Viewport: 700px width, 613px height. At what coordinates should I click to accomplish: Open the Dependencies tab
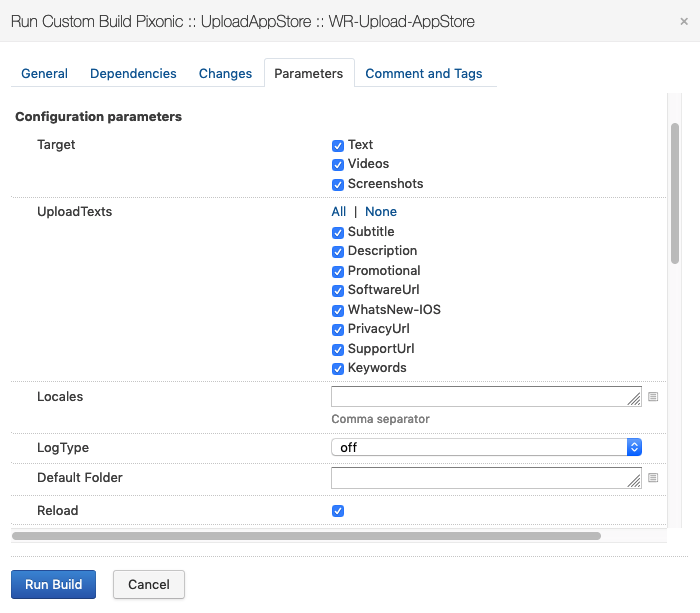tap(133, 73)
